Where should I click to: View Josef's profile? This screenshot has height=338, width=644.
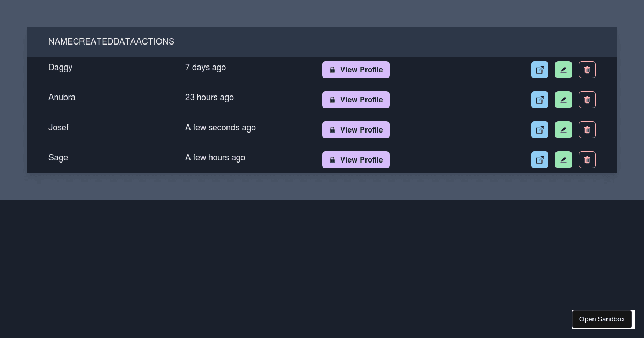355,130
